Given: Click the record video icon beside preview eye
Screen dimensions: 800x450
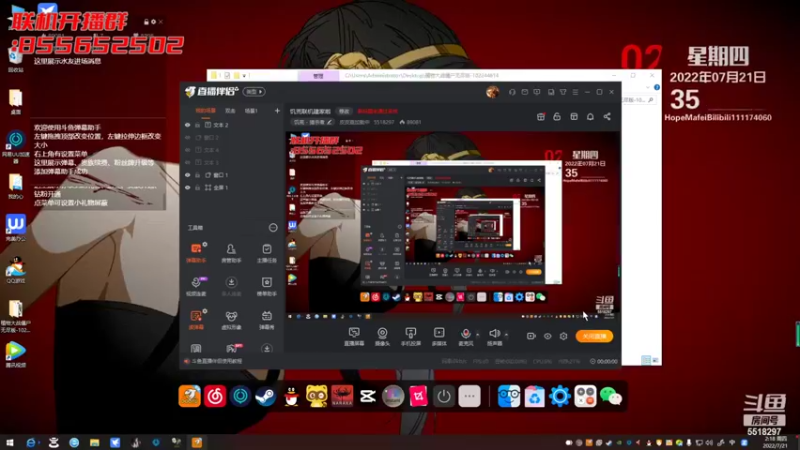Looking at the screenshot, I should tap(531, 336).
